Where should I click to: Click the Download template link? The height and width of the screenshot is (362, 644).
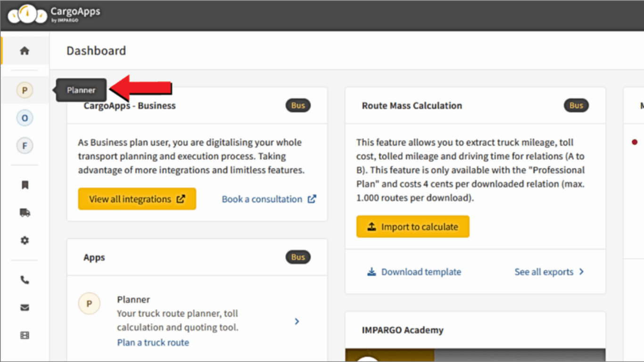pos(414,272)
